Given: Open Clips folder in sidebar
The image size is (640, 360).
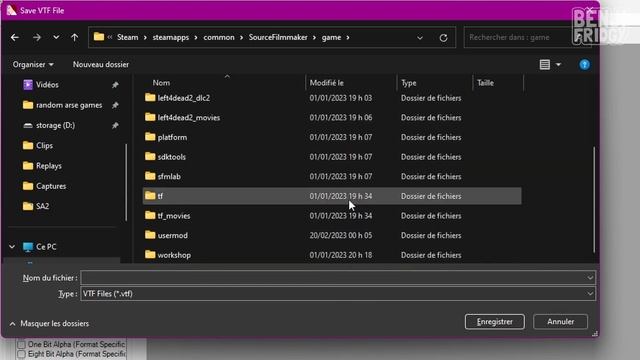Looking at the screenshot, I should [44, 145].
